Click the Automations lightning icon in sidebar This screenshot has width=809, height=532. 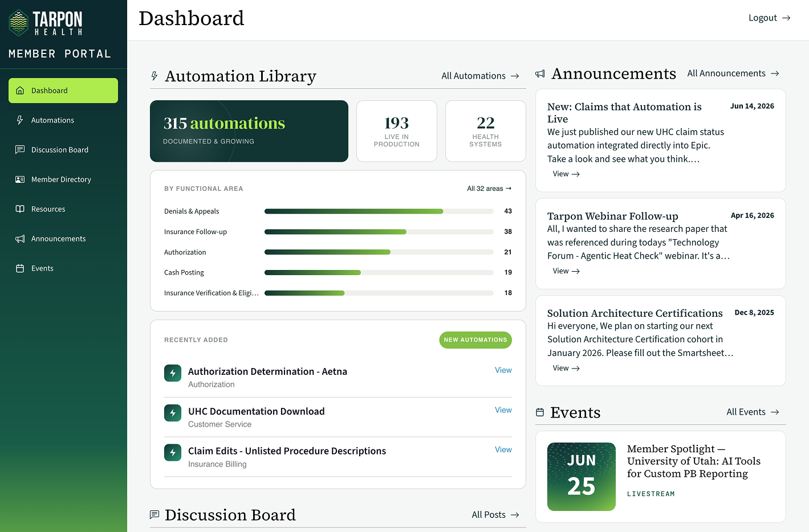coord(20,120)
